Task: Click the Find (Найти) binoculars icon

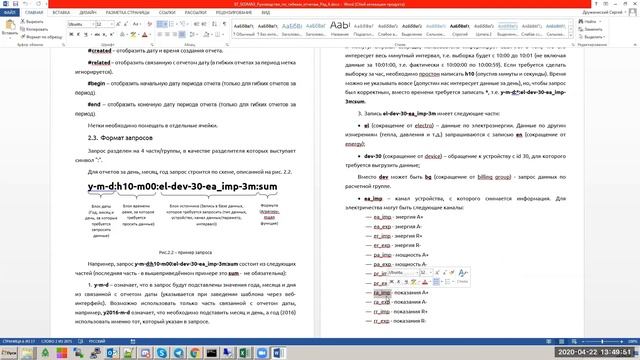Action: pos(581,21)
